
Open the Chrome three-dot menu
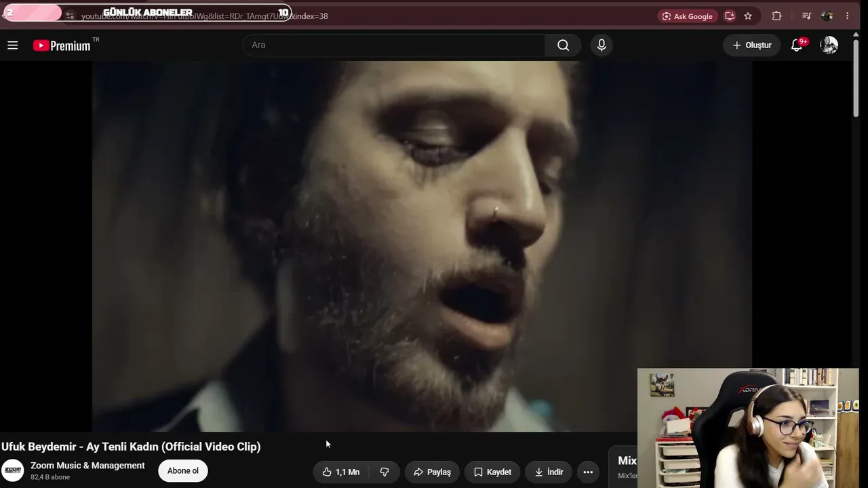tap(847, 16)
